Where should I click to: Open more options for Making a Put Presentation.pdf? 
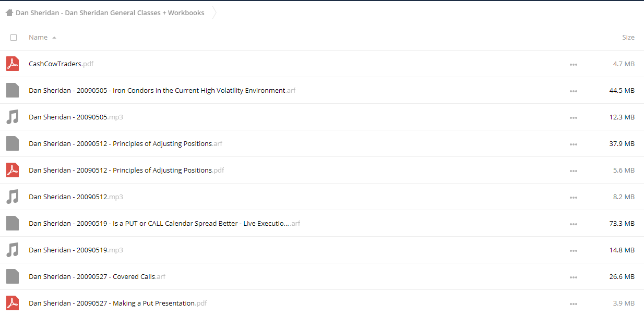click(x=574, y=304)
